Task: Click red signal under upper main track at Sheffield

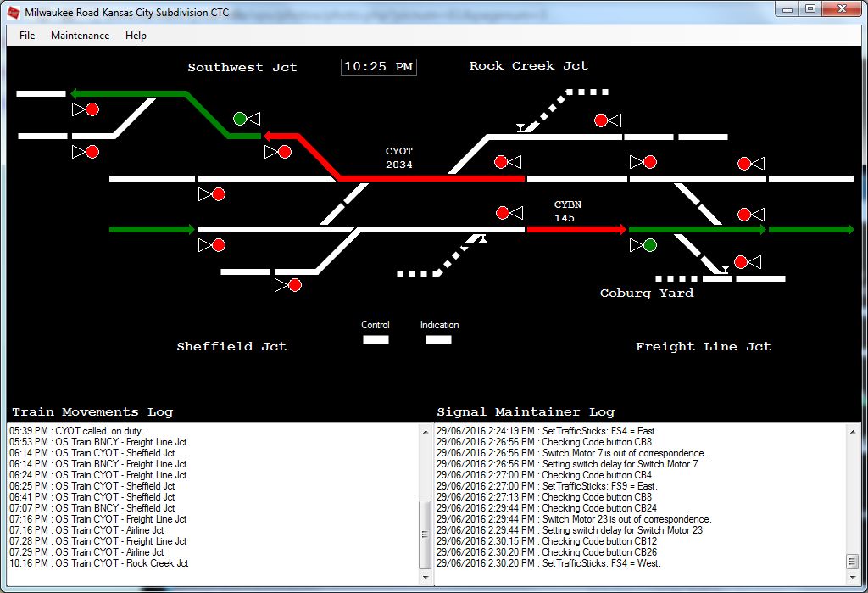Action: point(219,194)
